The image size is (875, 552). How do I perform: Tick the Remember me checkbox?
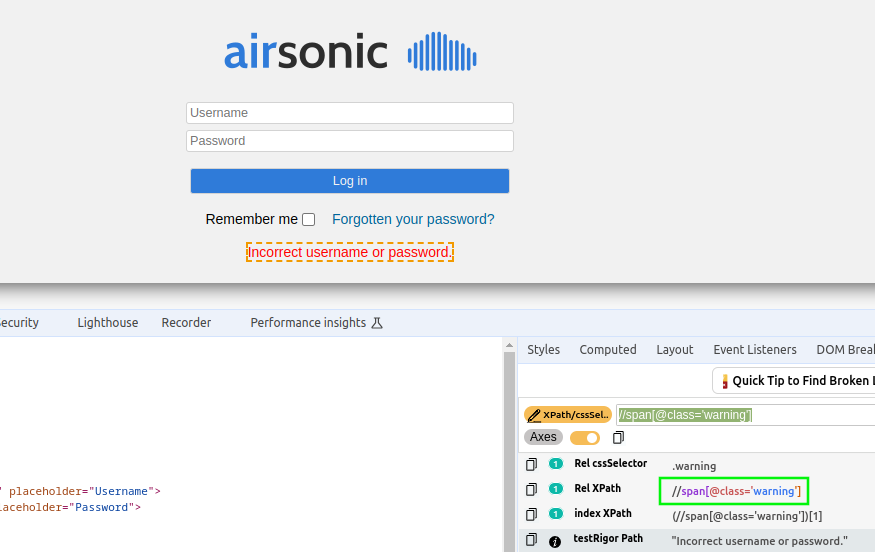coord(309,219)
